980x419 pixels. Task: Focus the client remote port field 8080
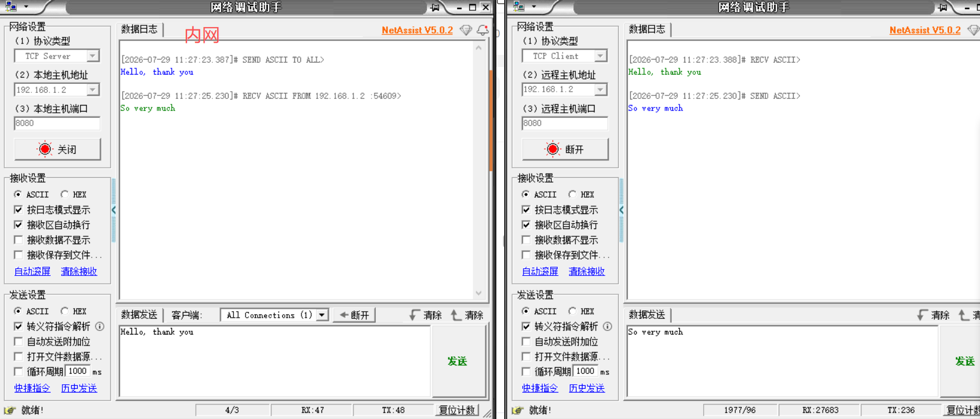point(565,123)
